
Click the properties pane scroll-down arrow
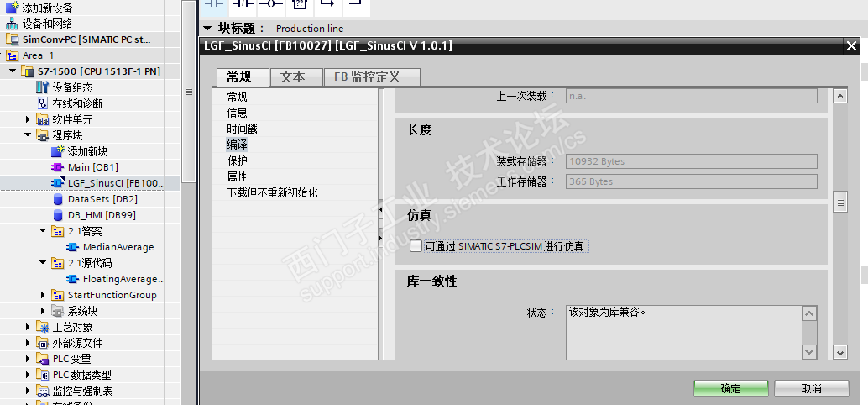(x=840, y=352)
